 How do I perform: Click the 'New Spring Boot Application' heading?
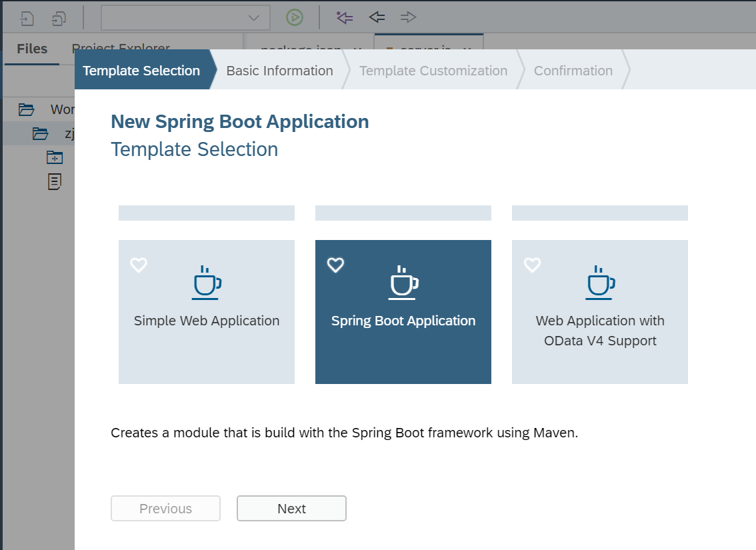click(239, 121)
